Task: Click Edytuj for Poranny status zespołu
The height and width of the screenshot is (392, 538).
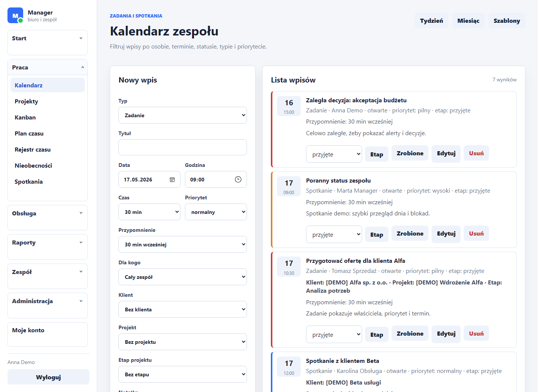Action: (446, 233)
